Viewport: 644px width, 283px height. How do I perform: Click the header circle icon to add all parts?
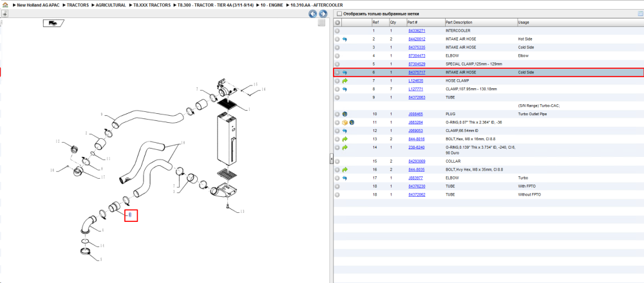click(x=337, y=22)
